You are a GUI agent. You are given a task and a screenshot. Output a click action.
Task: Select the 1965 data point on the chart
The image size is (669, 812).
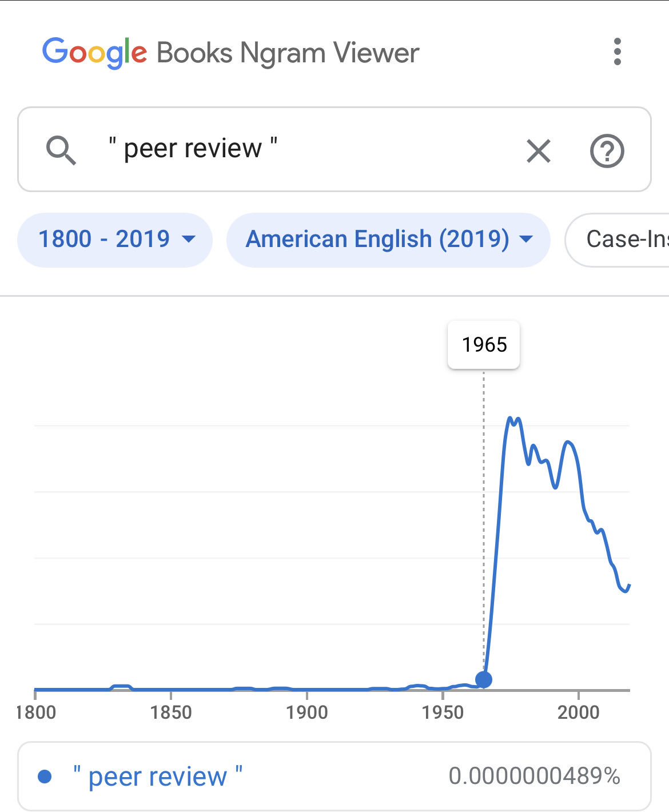pyautogui.click(x=484, y=679)
